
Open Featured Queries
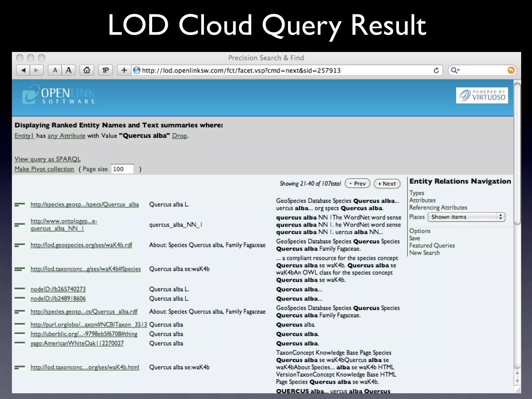[432, 245]
